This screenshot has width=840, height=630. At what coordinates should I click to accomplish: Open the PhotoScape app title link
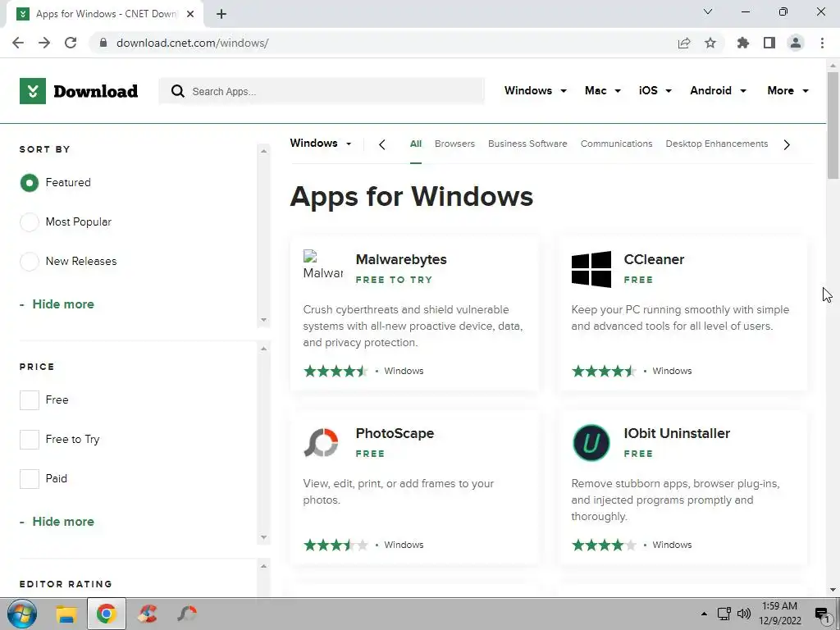395,433
